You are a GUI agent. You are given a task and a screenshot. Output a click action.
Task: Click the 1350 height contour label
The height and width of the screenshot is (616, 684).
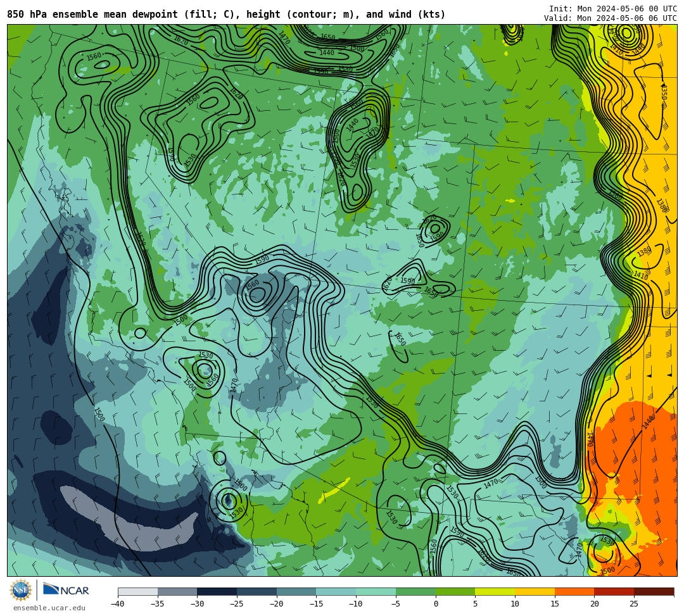click(x=664, y=92)
